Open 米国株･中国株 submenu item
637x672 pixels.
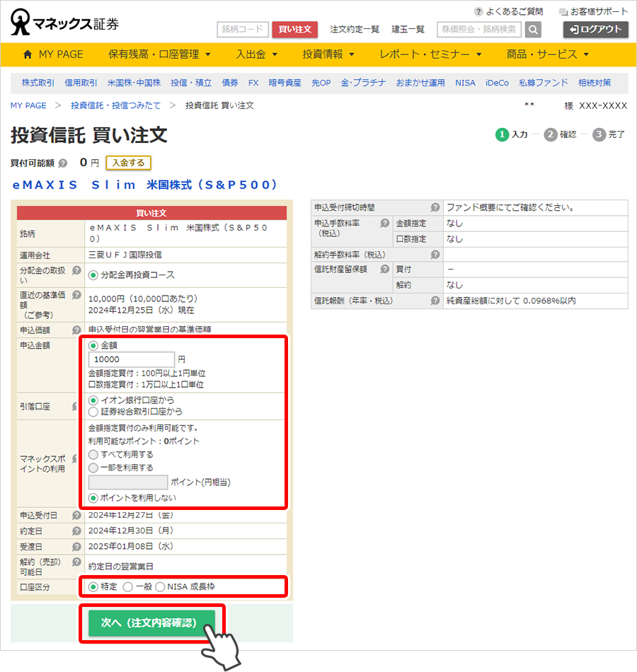pos(134,83)
